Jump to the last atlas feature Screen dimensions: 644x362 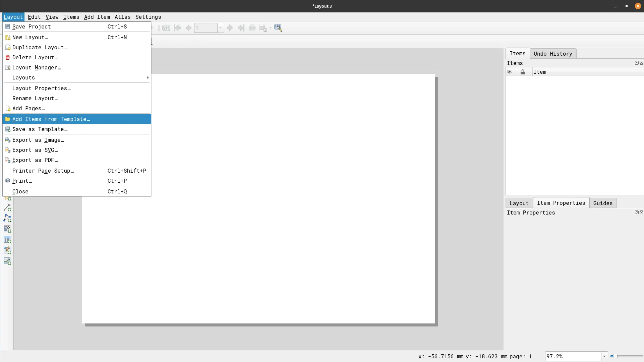(x=241, y=28)
